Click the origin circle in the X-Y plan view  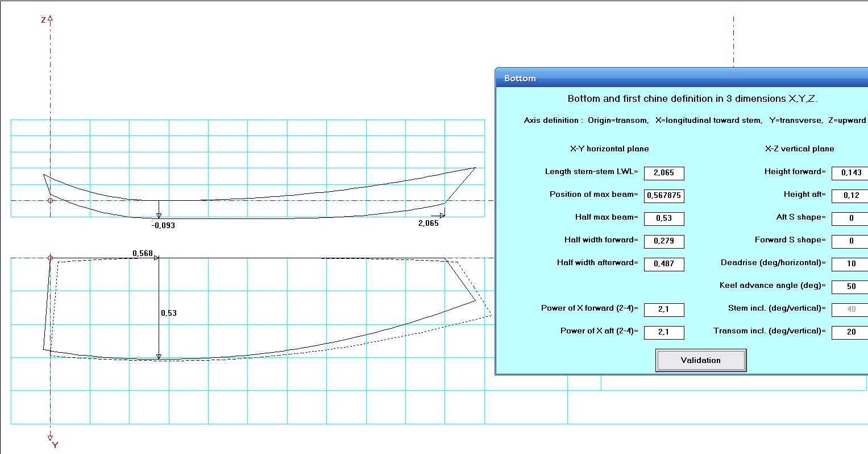pyautogui.click(x=50, y=258)
